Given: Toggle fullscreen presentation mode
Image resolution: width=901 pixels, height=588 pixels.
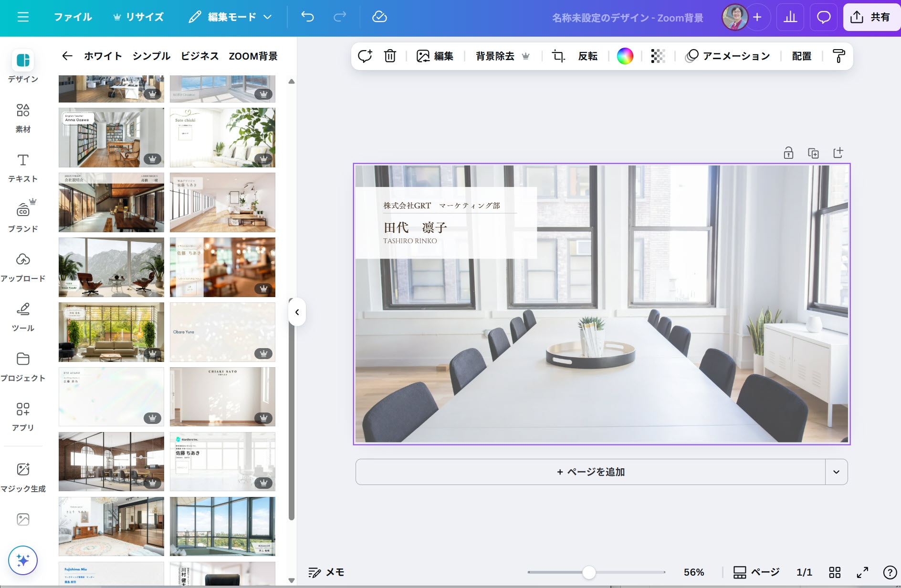Looking at the screenshot, I should [862, 572].
